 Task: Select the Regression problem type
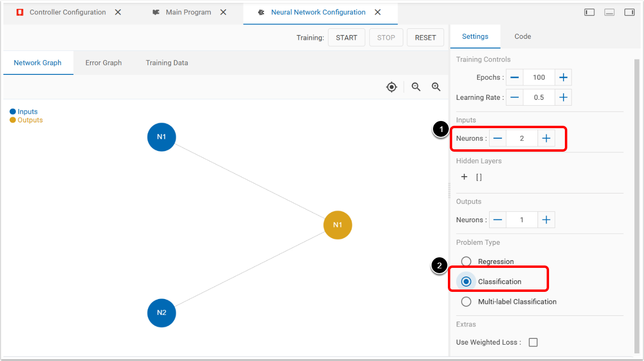466,262
